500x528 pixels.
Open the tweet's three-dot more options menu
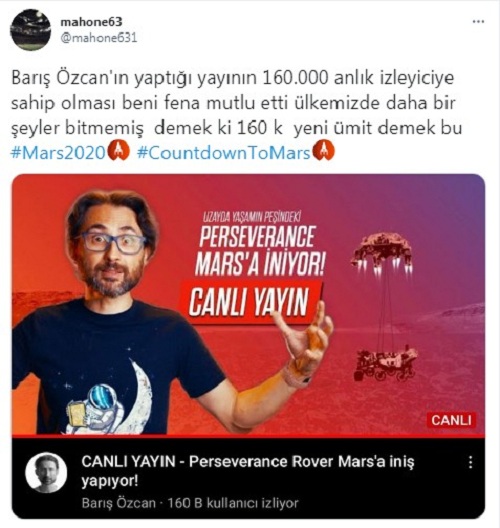(478, 22)
